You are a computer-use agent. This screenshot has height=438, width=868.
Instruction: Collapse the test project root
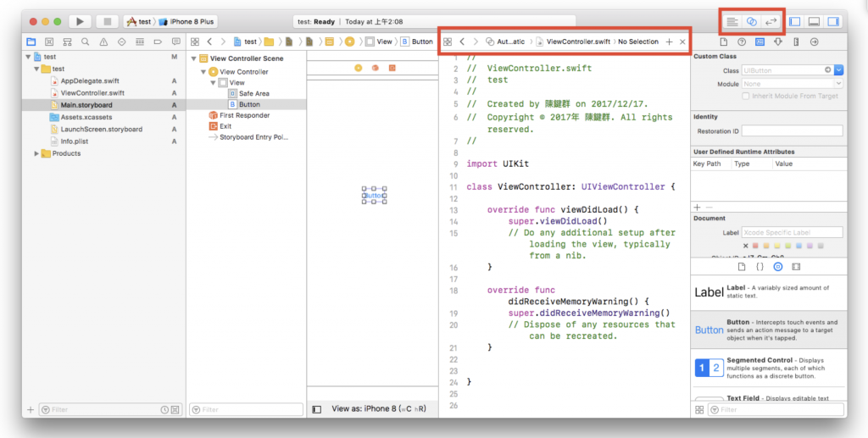(28, 57)
